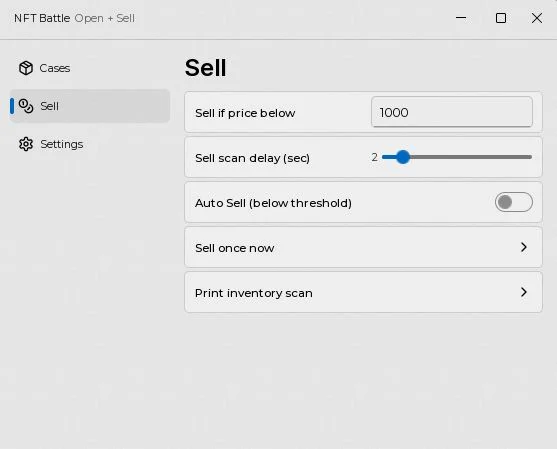Click the chevron on Sell once now
Image resolution: width=557 pixels, height=449 pixels.
coord(524,247)
